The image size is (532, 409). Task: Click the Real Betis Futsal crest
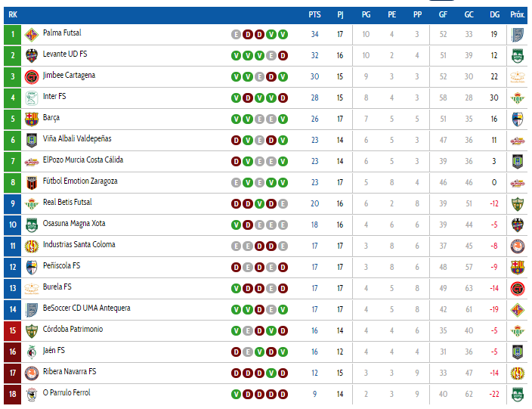32,204
